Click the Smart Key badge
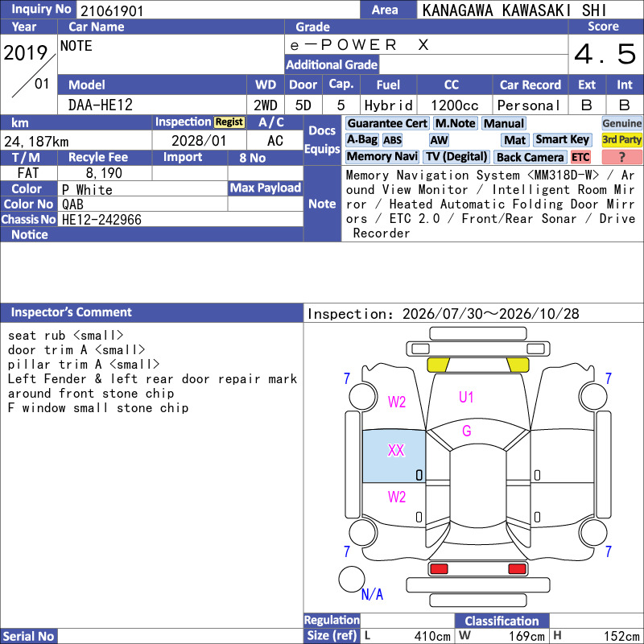The width and height of the screenshot is (644, 644). [562, 139]
